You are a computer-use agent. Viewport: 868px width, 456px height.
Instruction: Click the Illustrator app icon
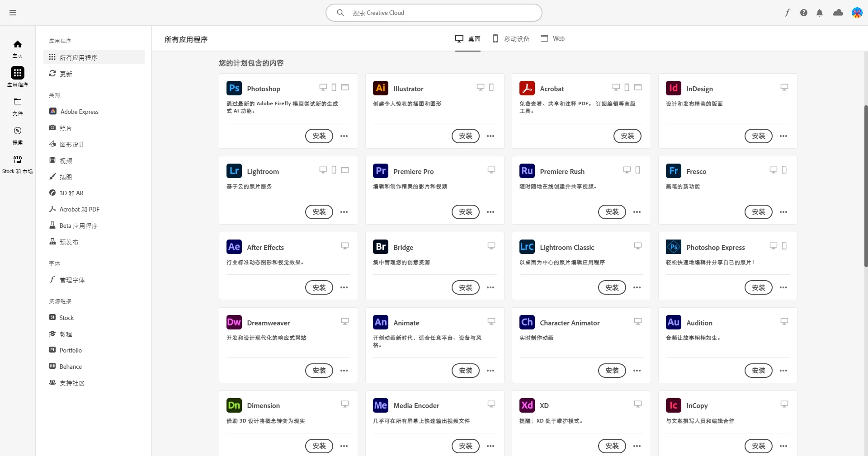(381, 88)
